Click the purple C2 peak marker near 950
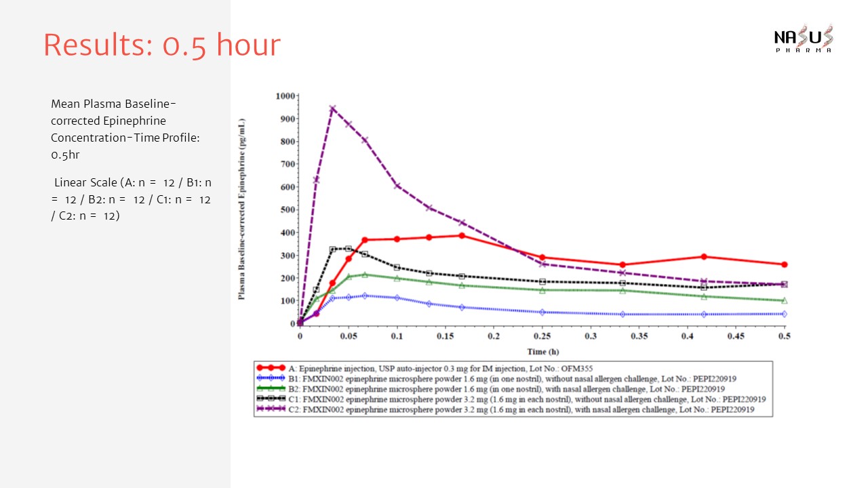Viewport: 868px width, 488px height. [332, 108]
